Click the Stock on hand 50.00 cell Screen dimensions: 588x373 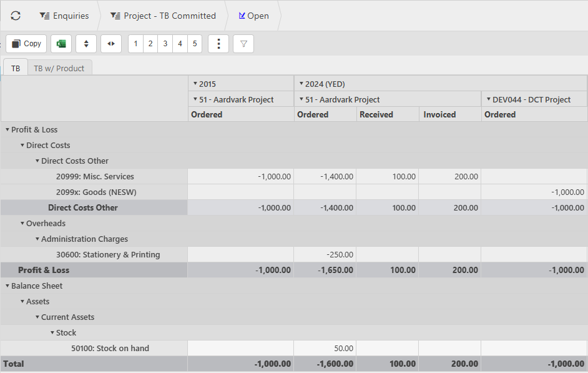click(325, 348)
